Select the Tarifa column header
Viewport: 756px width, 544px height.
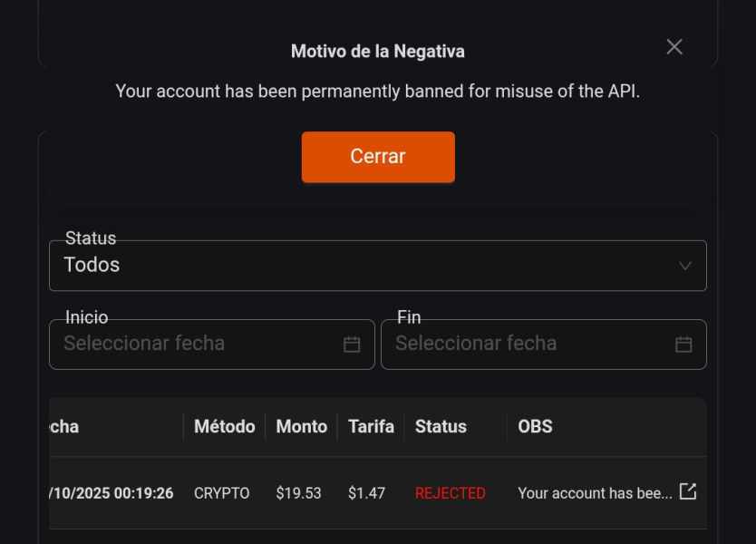point(371,426)
